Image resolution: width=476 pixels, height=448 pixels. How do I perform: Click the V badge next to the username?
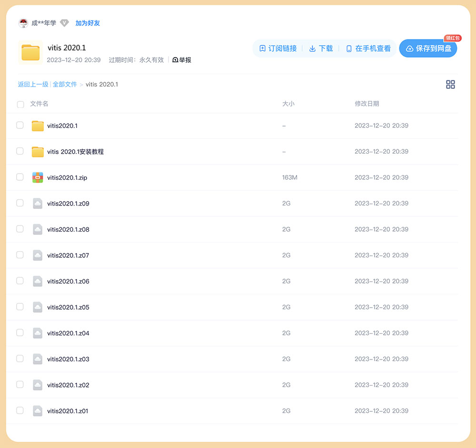[x=65, y=22]
